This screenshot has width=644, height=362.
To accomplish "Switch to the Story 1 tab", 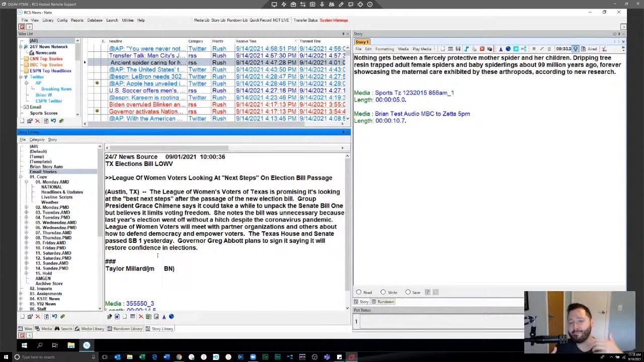I will point(362,42).
